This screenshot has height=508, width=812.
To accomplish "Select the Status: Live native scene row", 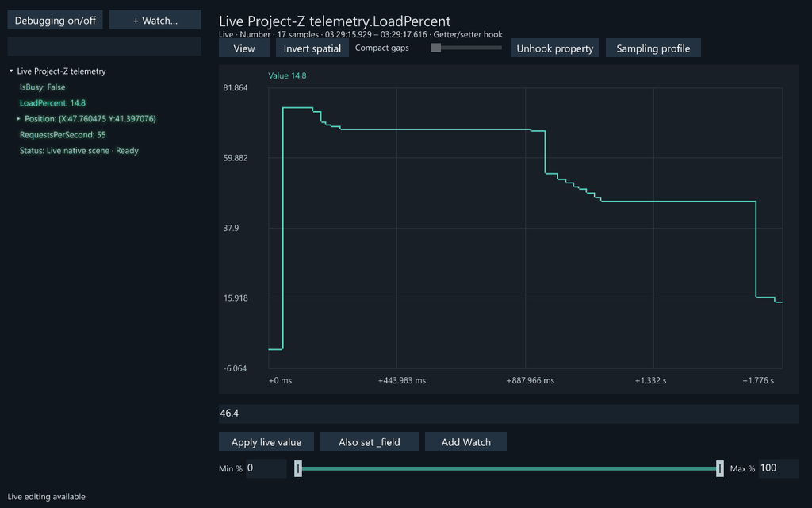I will point(79,150).
